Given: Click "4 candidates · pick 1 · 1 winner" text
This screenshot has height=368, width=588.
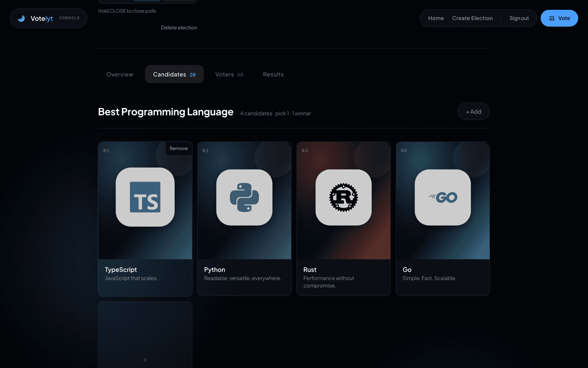Looking at the screenshot, I should coord(276,113).
